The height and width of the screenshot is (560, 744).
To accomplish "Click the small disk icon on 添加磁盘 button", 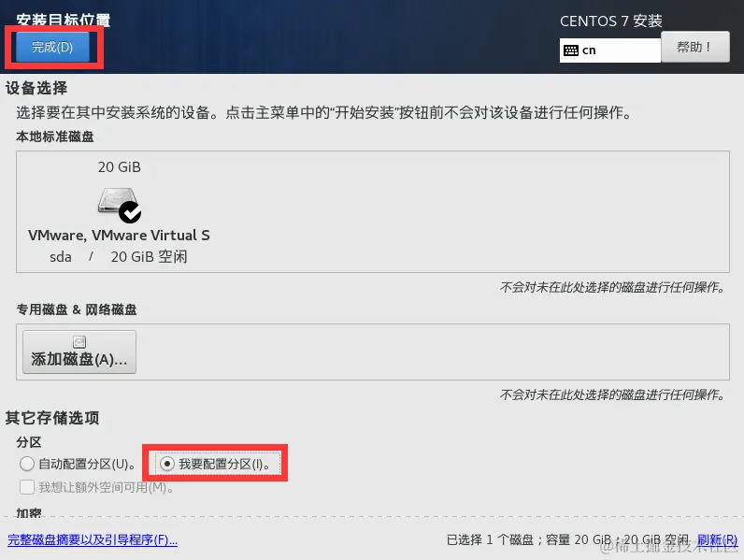I will 79,341.
